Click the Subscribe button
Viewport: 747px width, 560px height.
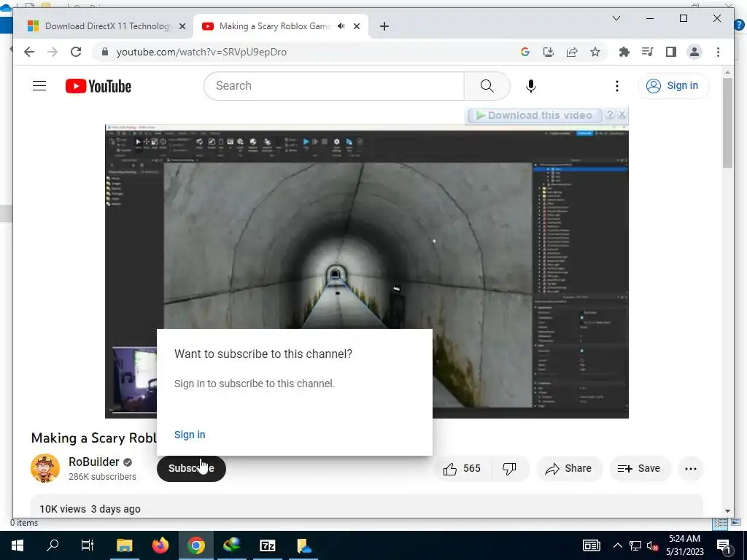pyautogui.click(x=191, y=468)
